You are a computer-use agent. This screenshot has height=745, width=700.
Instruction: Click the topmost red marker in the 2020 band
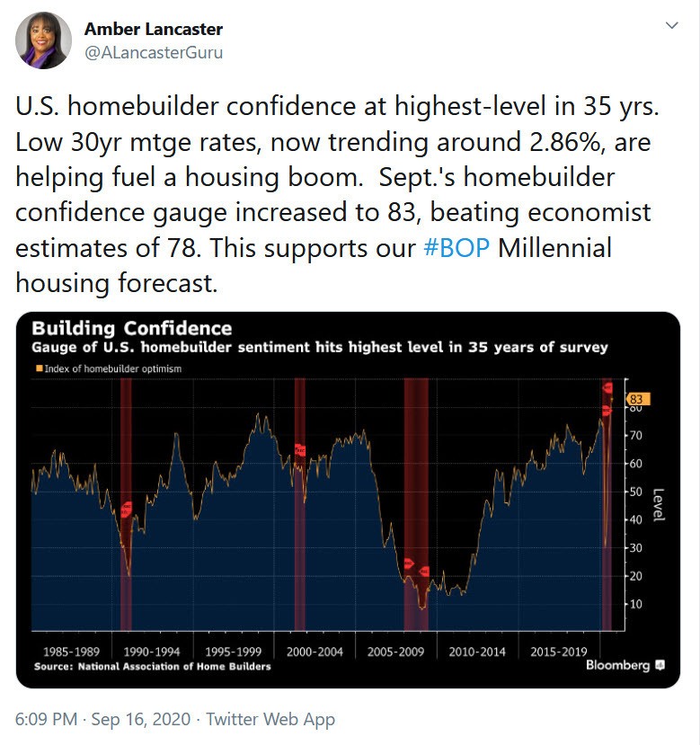coord(608,388)
